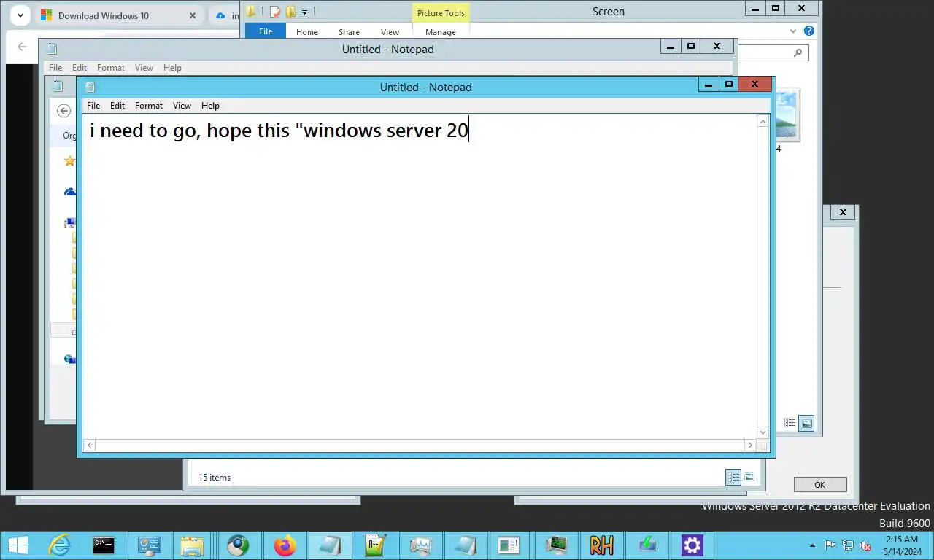
Task: Switch Screen window to large icons view
Action: (806, 423)
